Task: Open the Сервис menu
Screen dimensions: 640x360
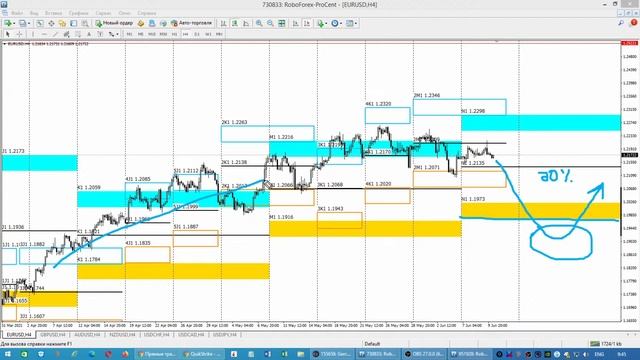Action: point(103,13)
